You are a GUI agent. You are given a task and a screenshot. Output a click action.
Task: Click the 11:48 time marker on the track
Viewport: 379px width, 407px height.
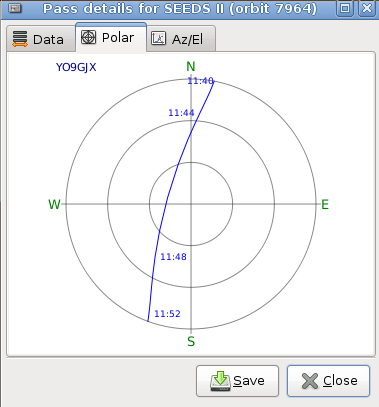[x=173, y=257]
